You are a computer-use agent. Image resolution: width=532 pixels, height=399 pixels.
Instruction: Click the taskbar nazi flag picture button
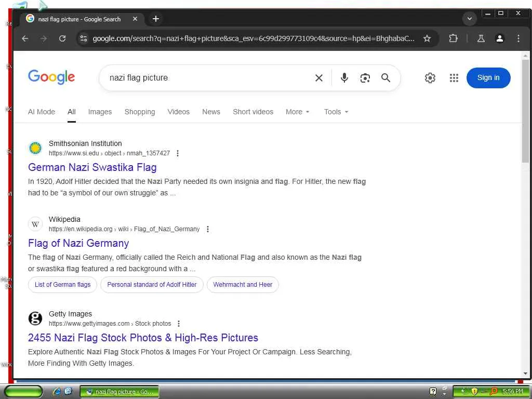click(119, 392)
